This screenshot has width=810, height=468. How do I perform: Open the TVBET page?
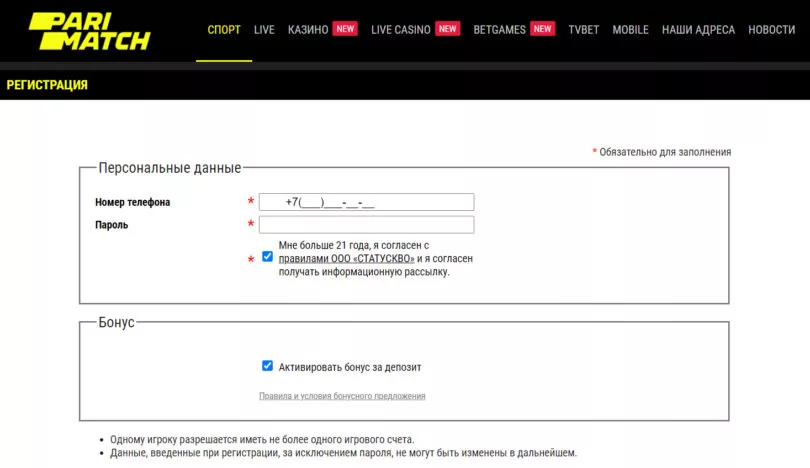click(583, 30)
